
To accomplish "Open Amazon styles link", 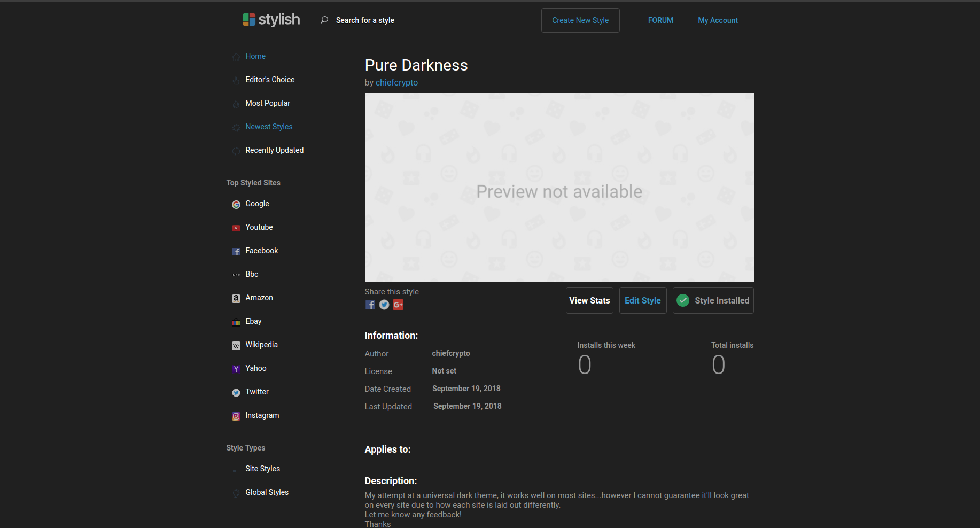I will pos(259,298).
